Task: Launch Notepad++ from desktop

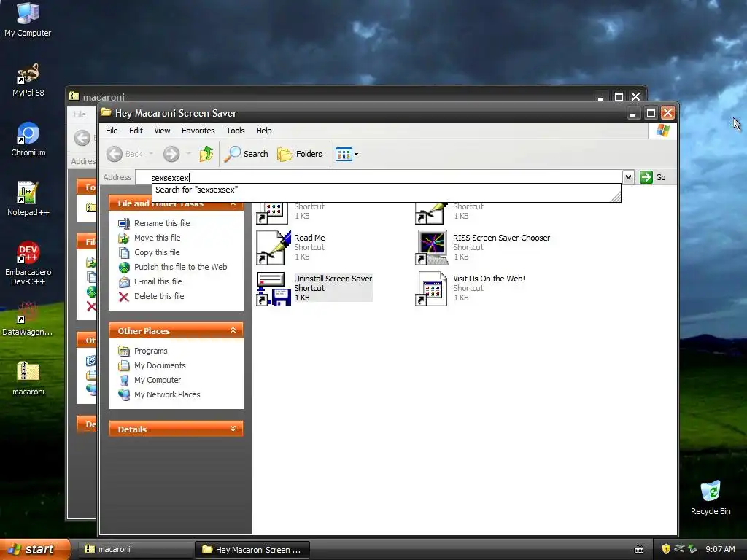Action: [x=28, y=199]
